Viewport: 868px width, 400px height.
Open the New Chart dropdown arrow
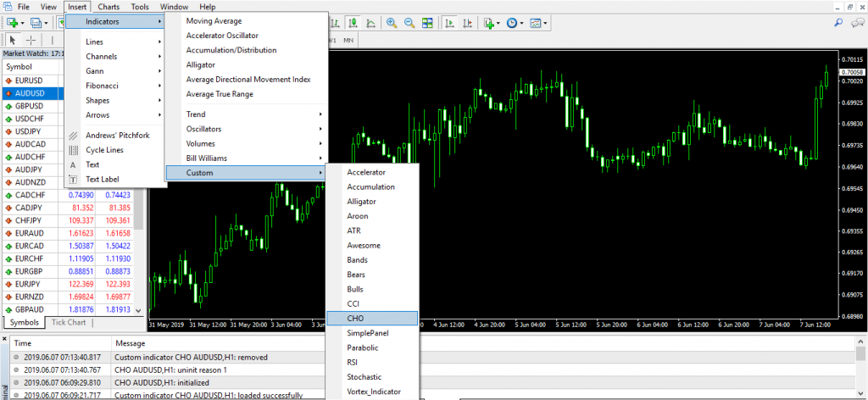(x=22, y=23)
